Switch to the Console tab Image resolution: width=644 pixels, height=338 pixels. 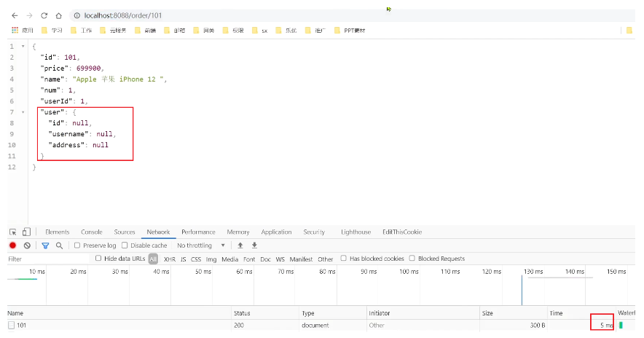click(92, 232)
